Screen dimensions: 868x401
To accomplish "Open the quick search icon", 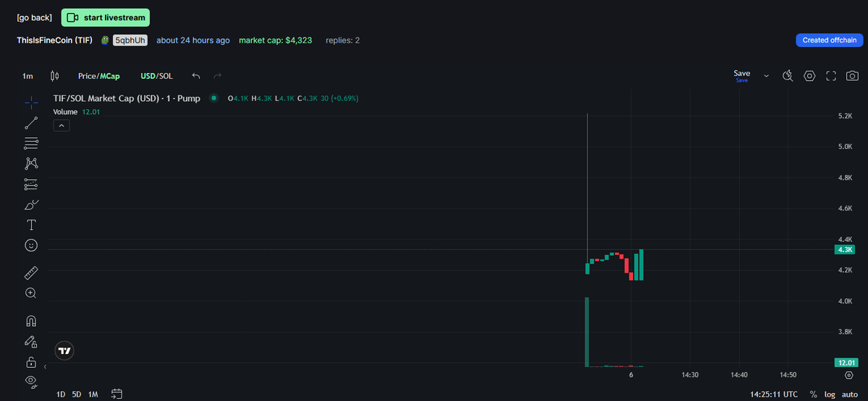I will click(788, 76).
